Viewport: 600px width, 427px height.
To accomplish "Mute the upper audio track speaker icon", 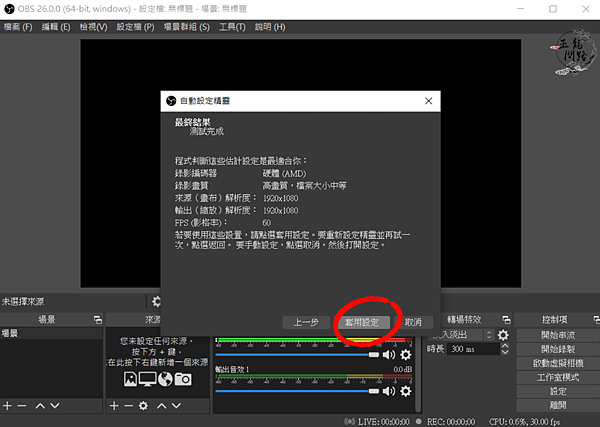I will (x=389, y=355).
